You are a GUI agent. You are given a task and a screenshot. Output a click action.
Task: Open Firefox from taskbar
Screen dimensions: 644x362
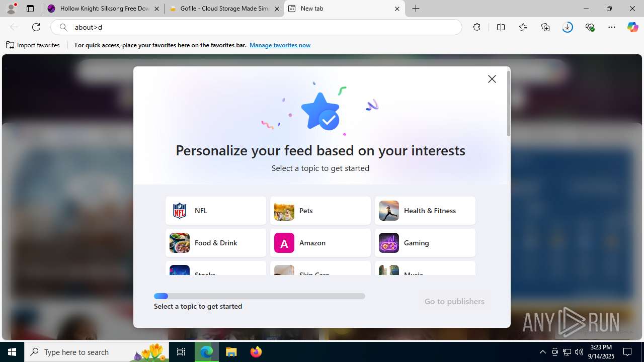[x=256, y=352]
